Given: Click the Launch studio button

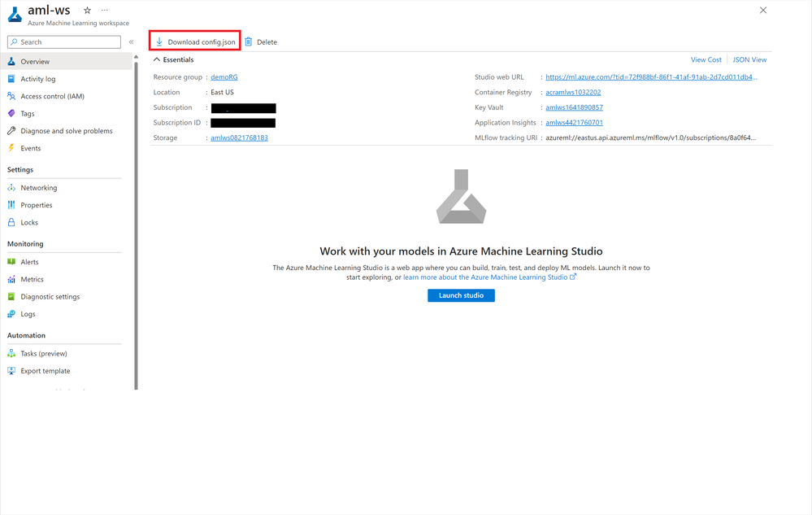Looking at the screenshot, I should tap(461, 295).
